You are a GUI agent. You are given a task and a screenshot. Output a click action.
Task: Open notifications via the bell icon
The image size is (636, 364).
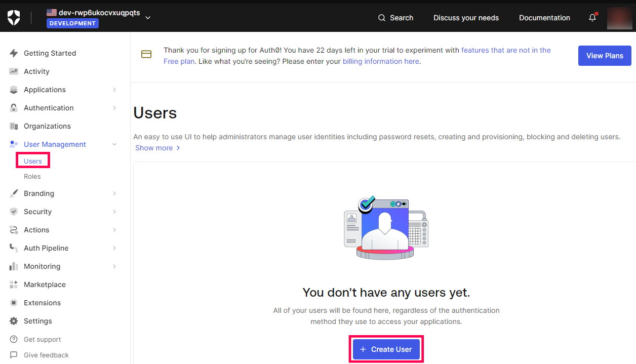click(x=592, y=18)
